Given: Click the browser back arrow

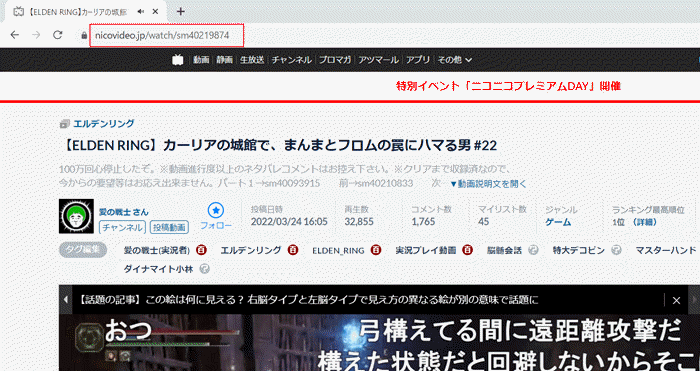Looking at the screenshot, I should (x=15, y=35).
